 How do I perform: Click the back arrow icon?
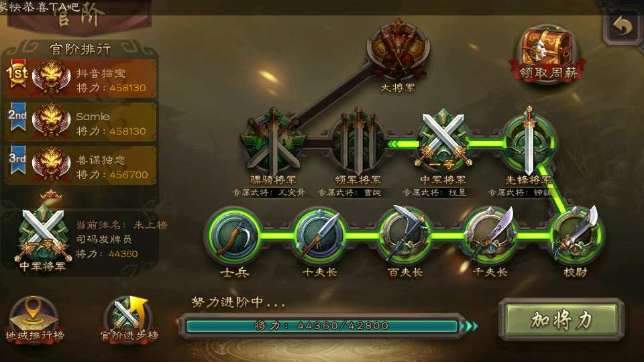point(623,27)
